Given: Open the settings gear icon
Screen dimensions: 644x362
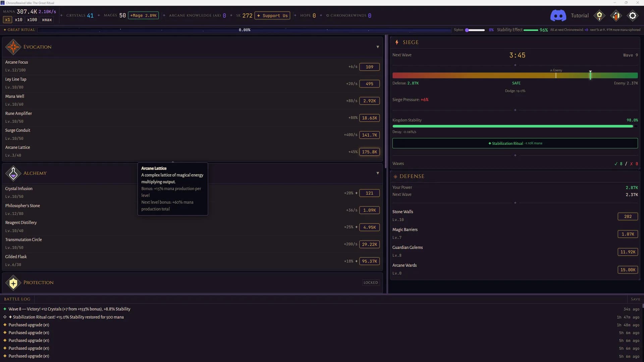Looking at the screenshot, I should [633, 15].
